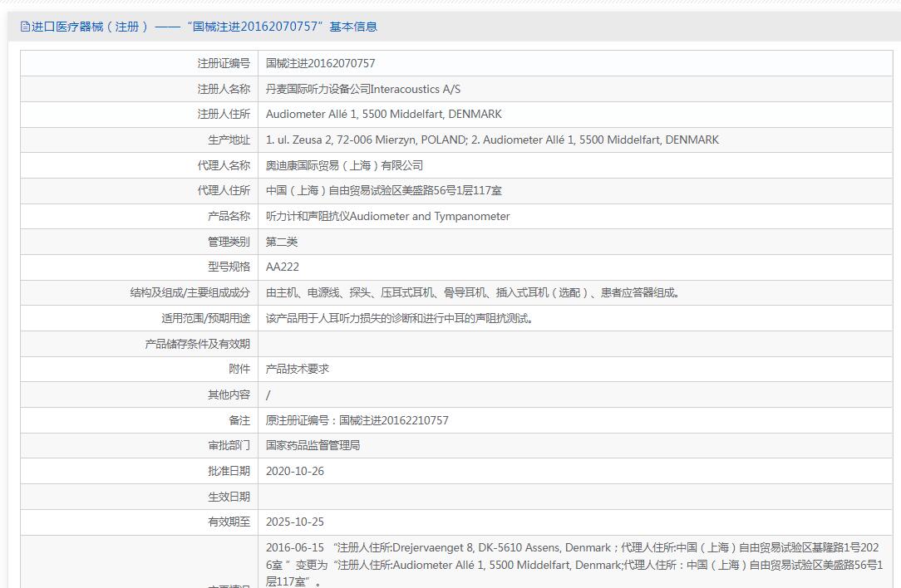This screenshot has height=588, width=901.
Task: Click the Audiometer Allé 1, 5500 Middelfart address value
Action: (383, 115)
